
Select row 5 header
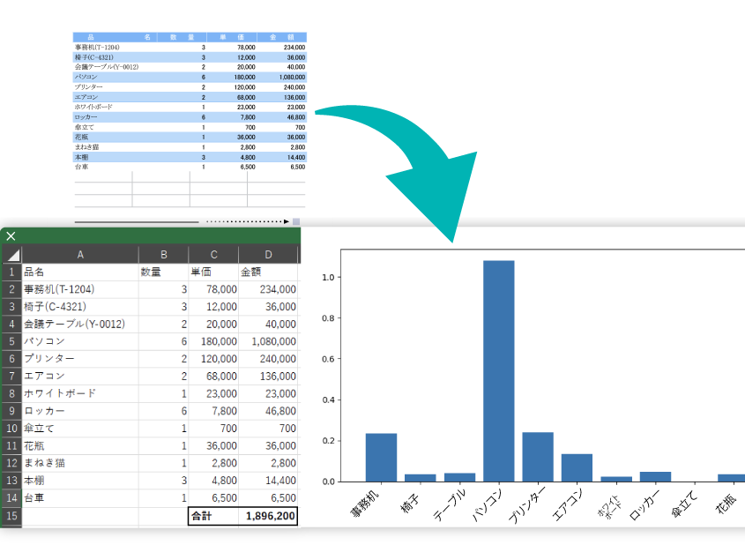pyautogui.click(x=11, y=341)
